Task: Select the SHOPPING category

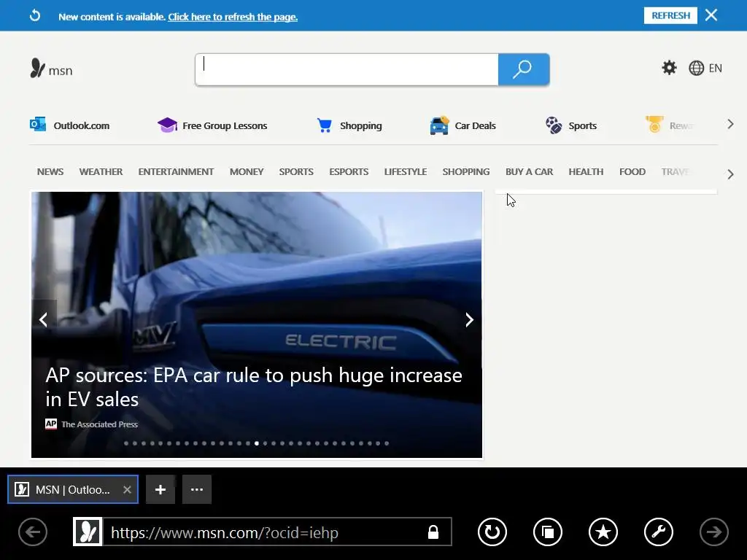Action: coord(466,171)
